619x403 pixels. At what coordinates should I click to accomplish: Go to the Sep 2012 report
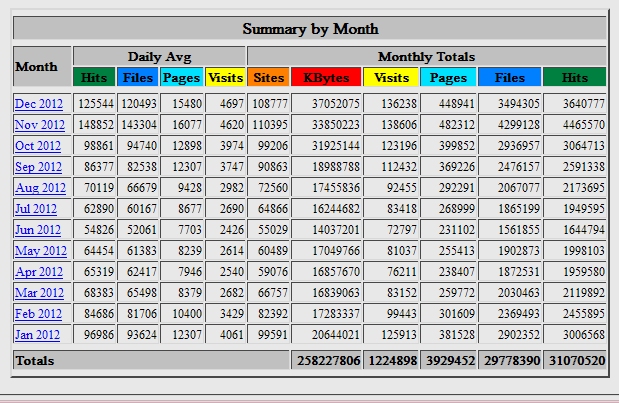tap(40, 167)
